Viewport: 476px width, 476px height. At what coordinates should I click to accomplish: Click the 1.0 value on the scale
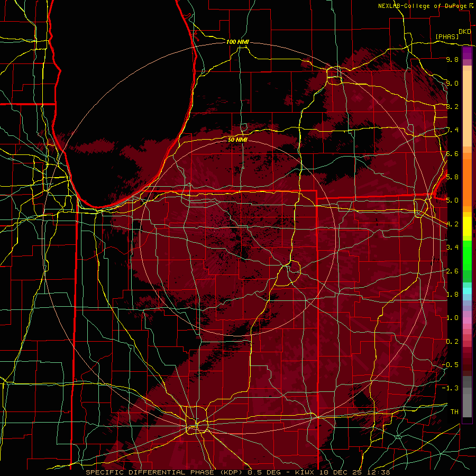click(x=452, y=318)
